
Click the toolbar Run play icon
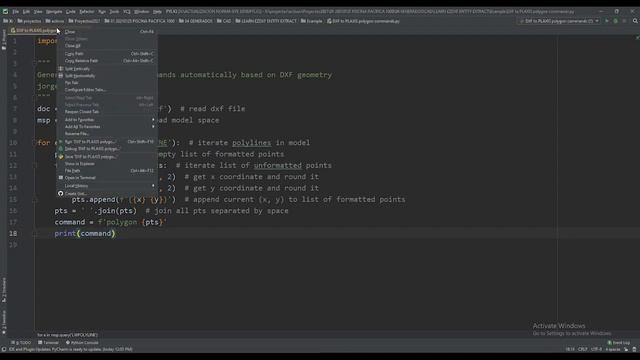coord(607,21)
